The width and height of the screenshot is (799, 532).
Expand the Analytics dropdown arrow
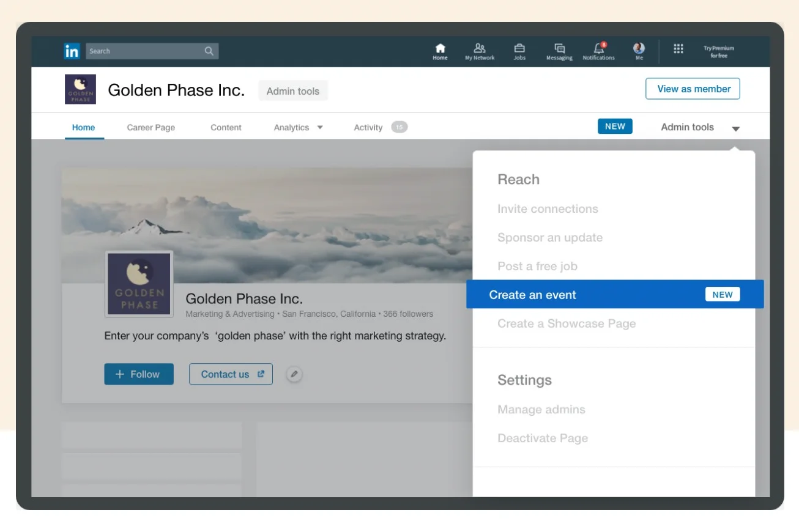pos(320,128)
